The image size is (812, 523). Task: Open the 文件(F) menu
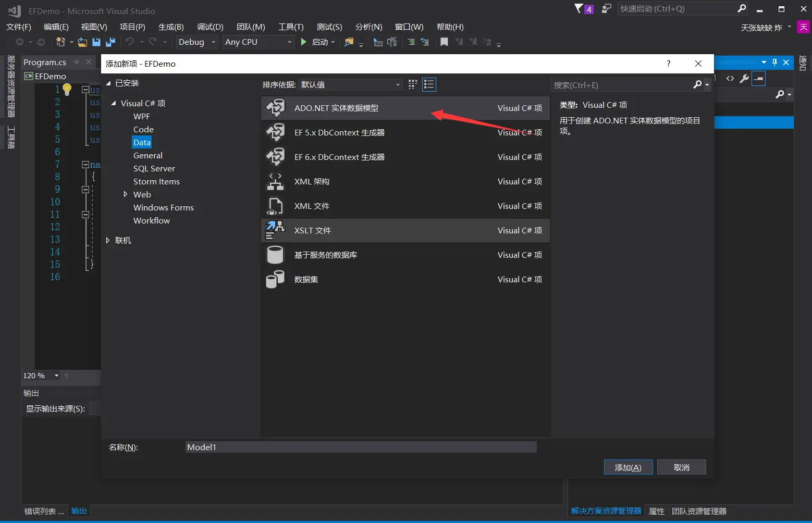(19, 27)
